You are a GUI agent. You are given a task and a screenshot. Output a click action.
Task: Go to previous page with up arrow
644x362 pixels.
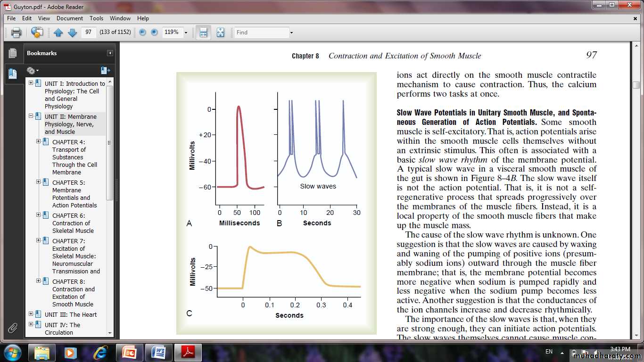click(x=58, y=33)
